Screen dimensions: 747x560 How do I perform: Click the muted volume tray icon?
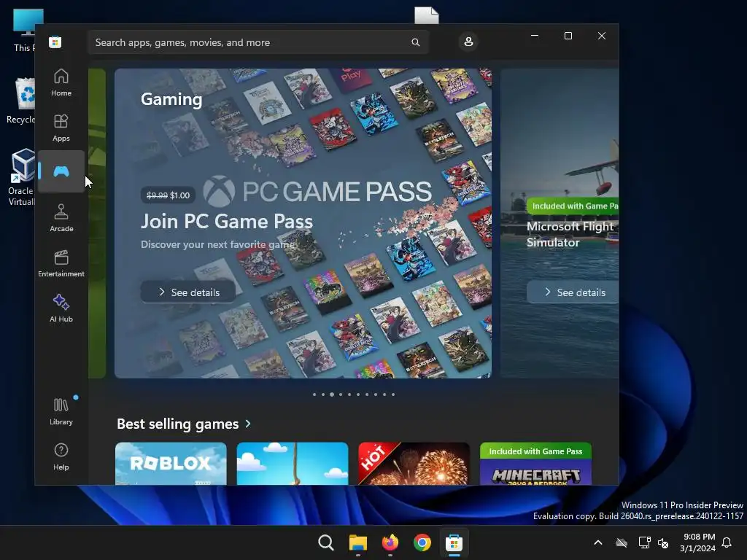(662, 542)
